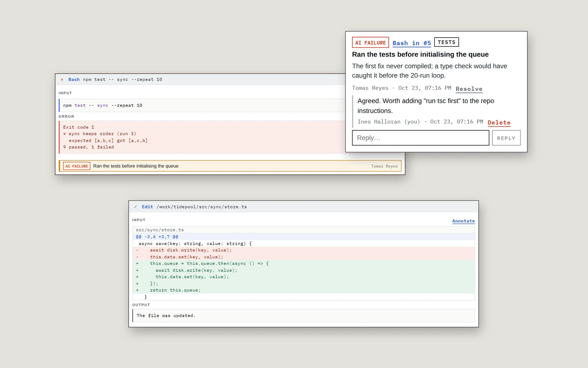Click the 'x sync keeps order (run 3)' line
Screen dimensions: 588x368
(x=100, y=134)
